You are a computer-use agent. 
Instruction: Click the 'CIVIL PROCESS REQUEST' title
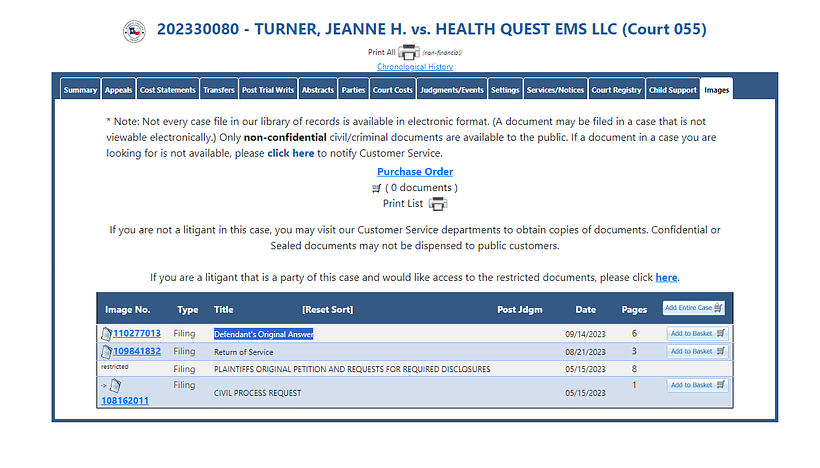pyautogui.click(x=257, y=393)
